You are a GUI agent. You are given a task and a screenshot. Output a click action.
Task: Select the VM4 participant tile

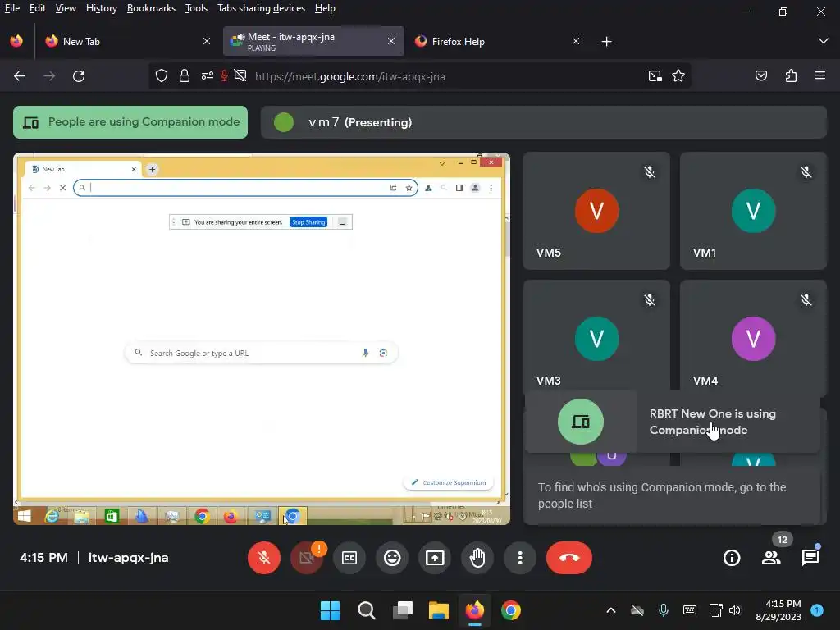[x=753, y=336]
